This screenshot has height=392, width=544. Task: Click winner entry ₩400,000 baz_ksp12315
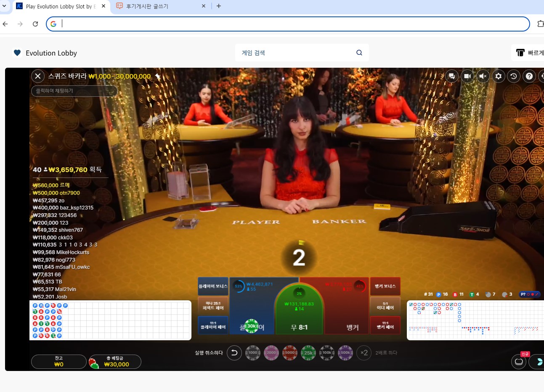pos(63,208)
